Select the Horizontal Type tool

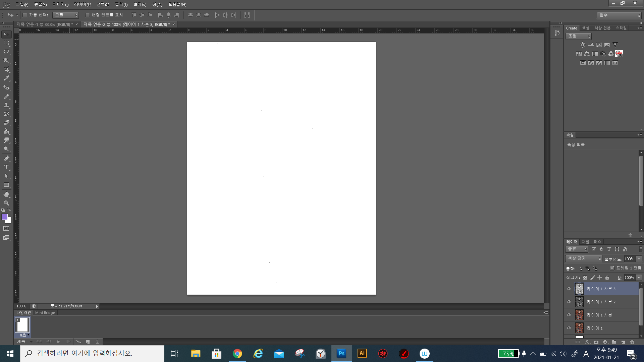point(6,167)
